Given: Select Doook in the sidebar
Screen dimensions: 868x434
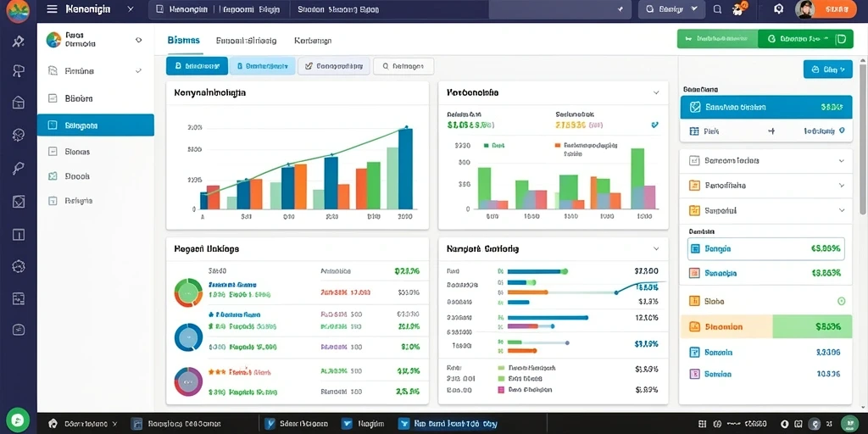Looking at the screenshot, I should coord(95,176).
